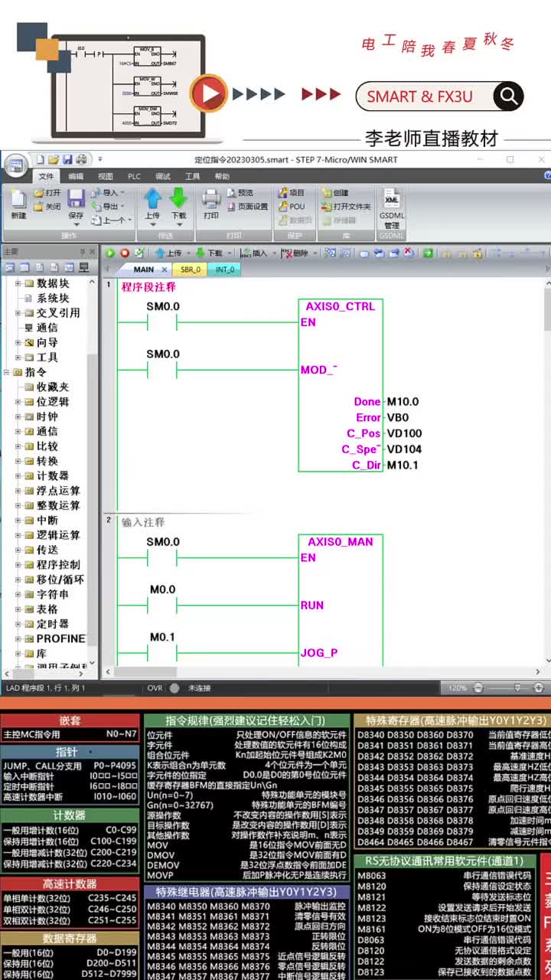The image size is (551, 980).
Task: Expand the Cross Reference node (交叉引用)
Action: [18, 313]
